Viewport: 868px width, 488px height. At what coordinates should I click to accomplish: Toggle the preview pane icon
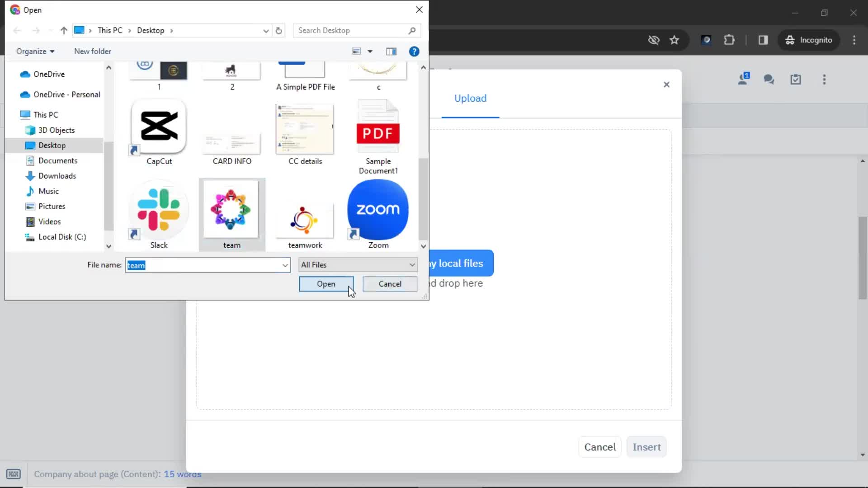(x=392, y=52)
